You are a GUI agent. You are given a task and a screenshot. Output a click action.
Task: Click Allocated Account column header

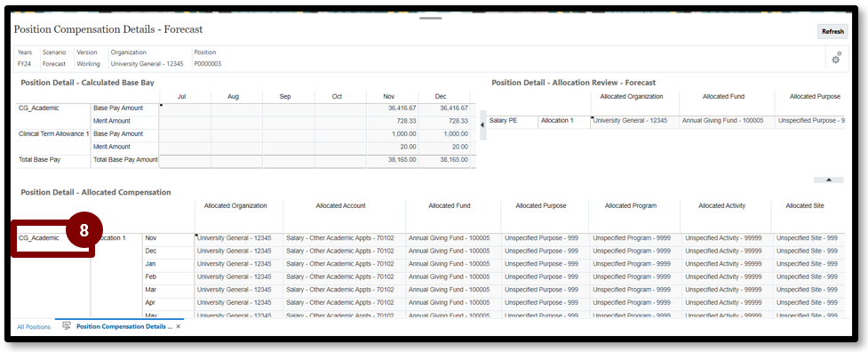point(340,206)
